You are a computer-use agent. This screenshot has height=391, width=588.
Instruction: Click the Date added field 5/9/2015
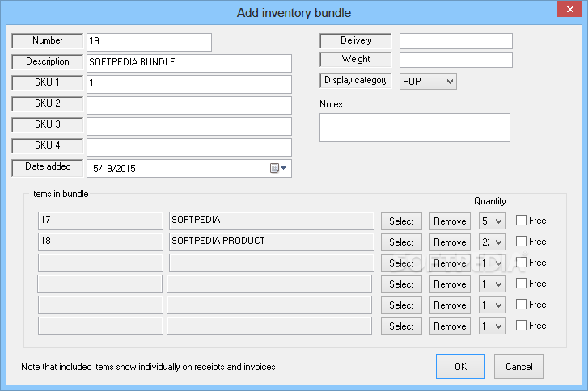pyautogui.click(x=189, y=168)
